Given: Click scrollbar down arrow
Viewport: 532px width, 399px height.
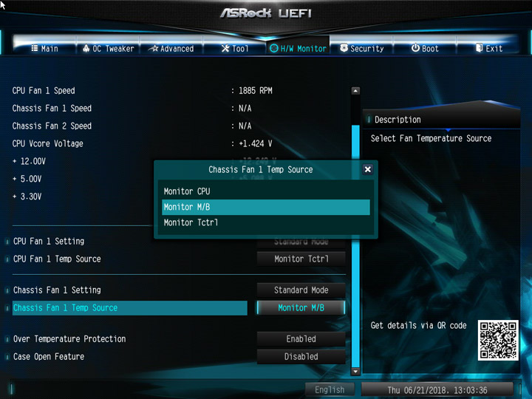Looking at the screenshot, I should (355, 372).
